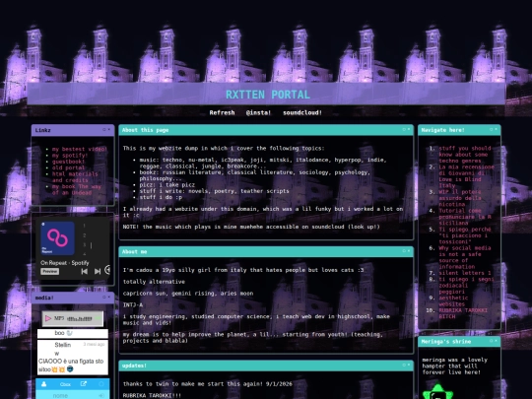Click 'RUBRIKA TAROKKI!!!' text in updates panel
The height and width of the screenshot is (399, 532).
coord(152,395)
